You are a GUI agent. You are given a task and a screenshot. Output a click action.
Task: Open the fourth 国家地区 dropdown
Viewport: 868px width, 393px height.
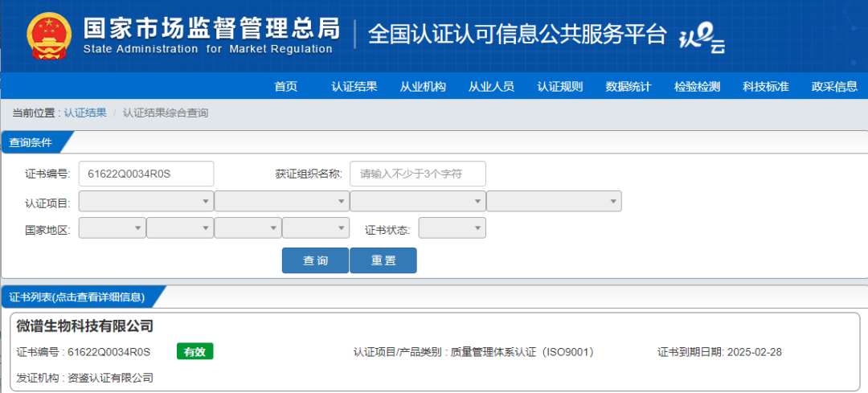click(316, 228)
